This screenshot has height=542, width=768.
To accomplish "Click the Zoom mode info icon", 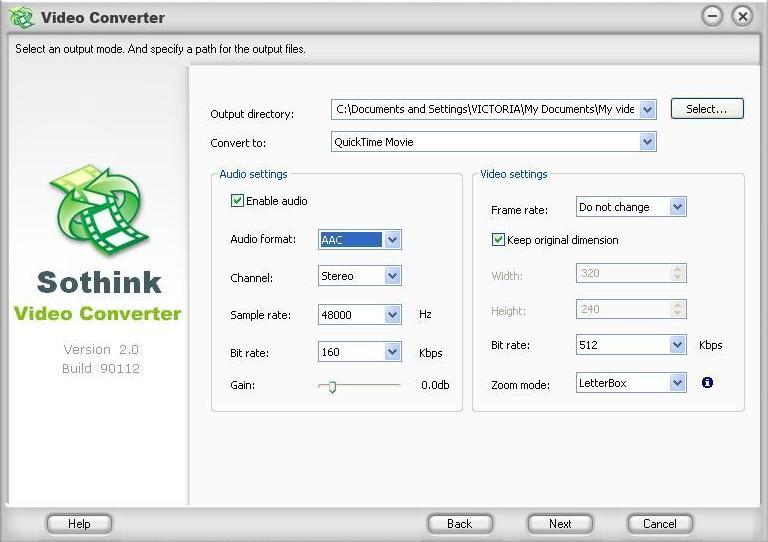I will 707,382.
